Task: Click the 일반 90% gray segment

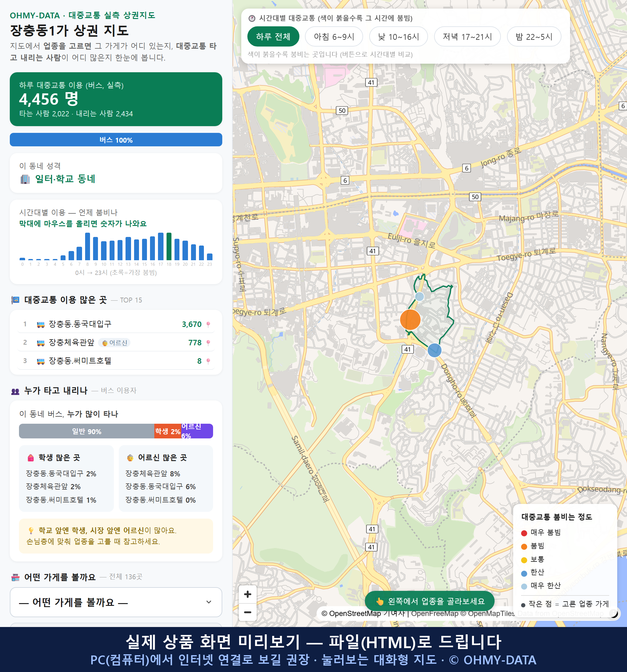Action: pyautogui.click(x=87, y=431)
